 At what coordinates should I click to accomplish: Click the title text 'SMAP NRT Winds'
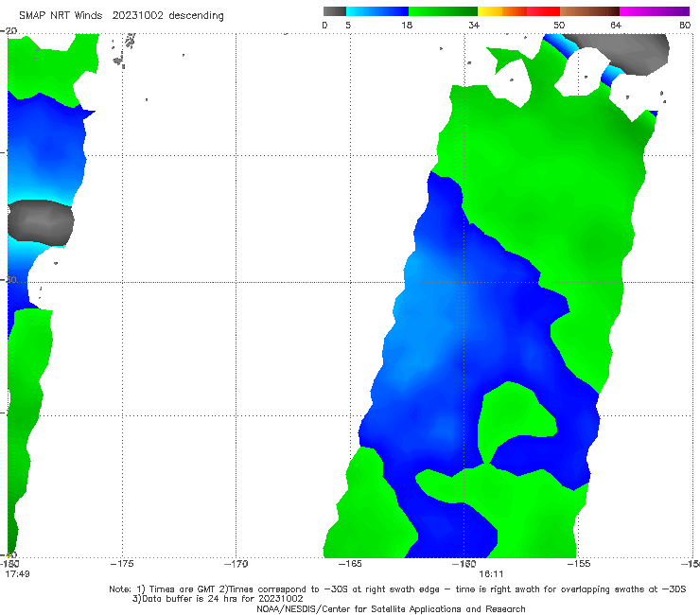click(61, 15)
